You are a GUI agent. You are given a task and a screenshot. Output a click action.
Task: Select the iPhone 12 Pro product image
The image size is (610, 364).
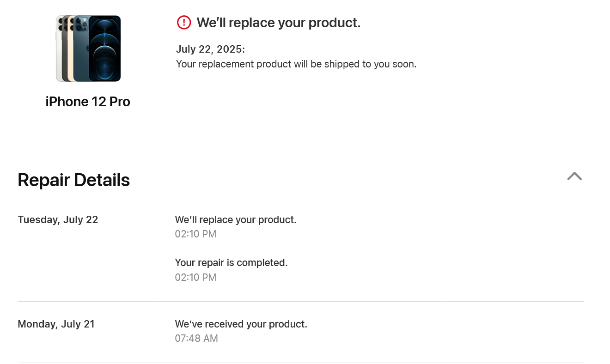point(88,49)
